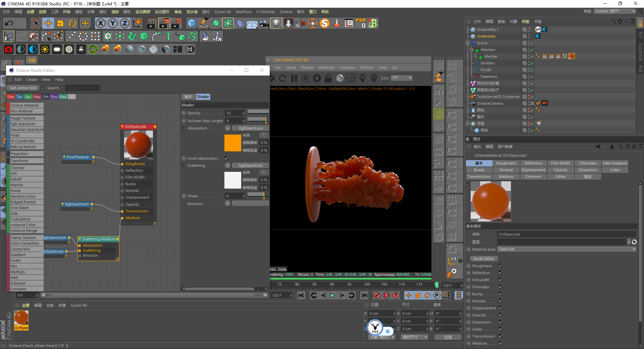Select the Move tool in top toolbar
The width and height of the screenshot is (644, 349).
coord(48,23)
